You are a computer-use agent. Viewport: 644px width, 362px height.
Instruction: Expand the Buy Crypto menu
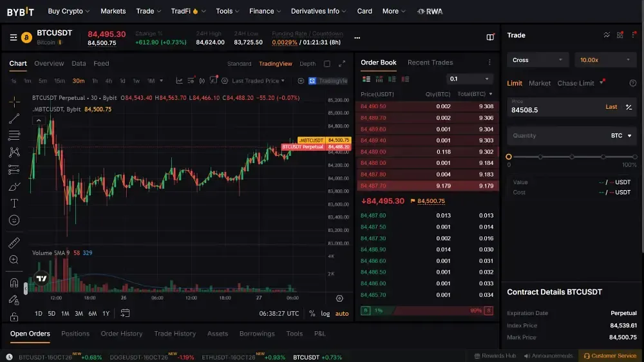69,11
